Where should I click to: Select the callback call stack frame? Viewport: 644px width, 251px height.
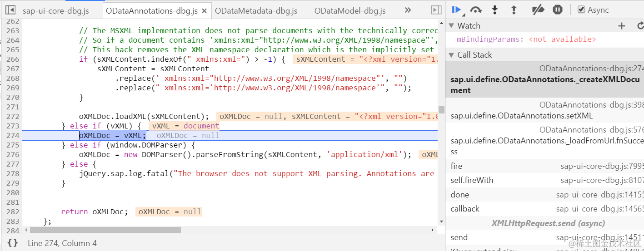pyautogui.click(x=544, y=209)
